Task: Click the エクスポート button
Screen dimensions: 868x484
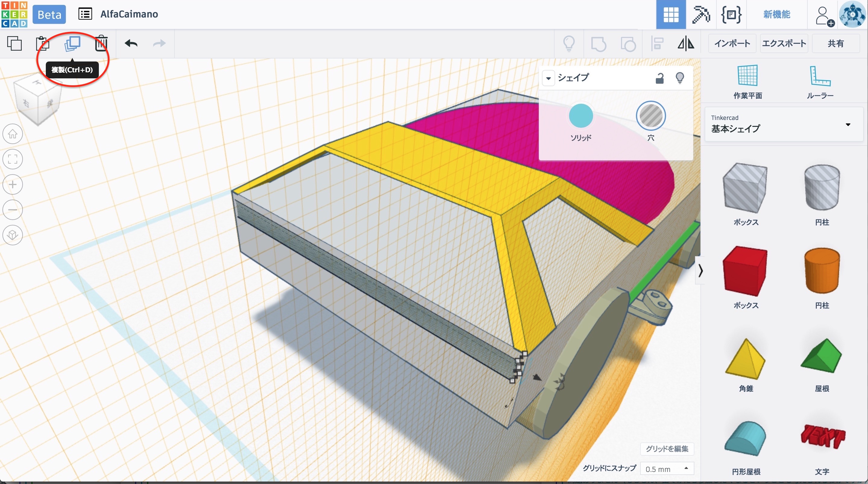Action: point(784,43)
